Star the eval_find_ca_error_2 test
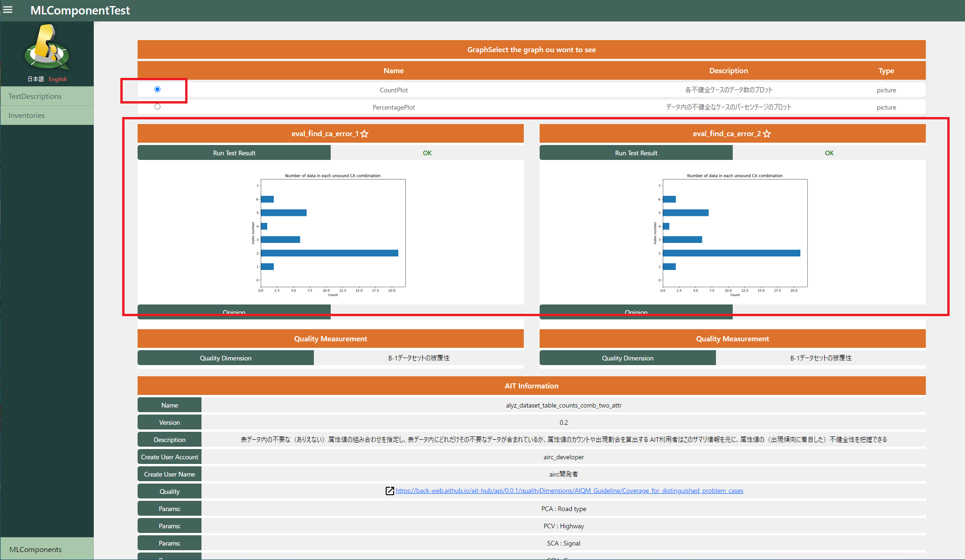The width and height of the screenshot is (965, 560). coord(767,134)
